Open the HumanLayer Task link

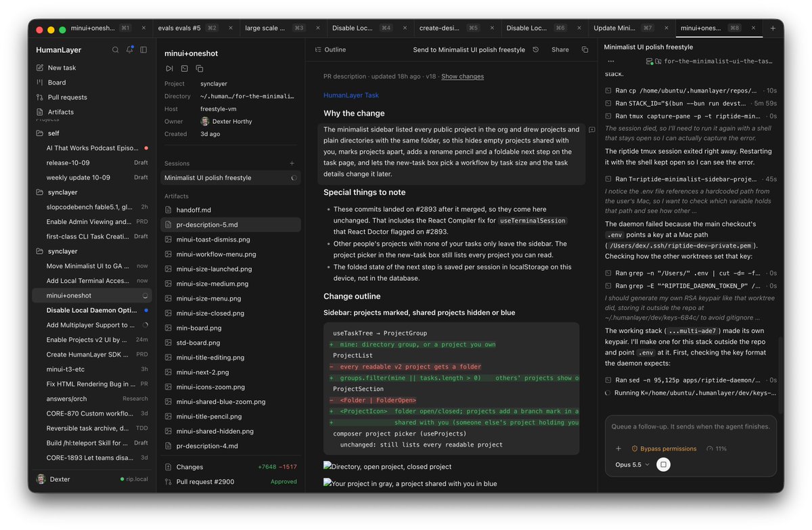(x=351, y=95)
